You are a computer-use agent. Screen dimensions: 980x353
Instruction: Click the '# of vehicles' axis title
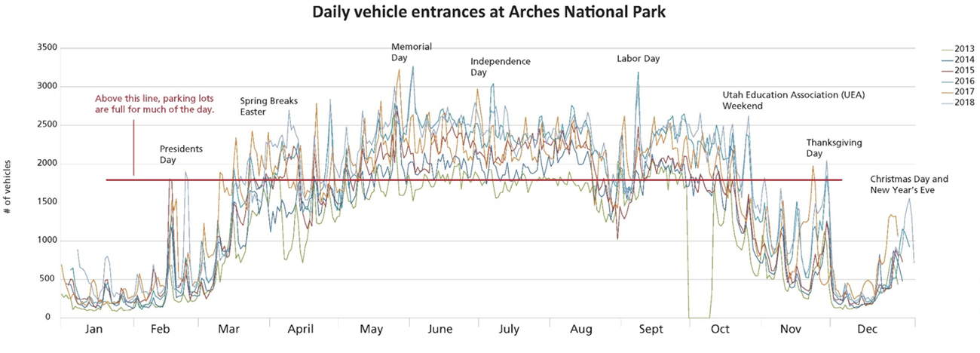tap(8, 187)
